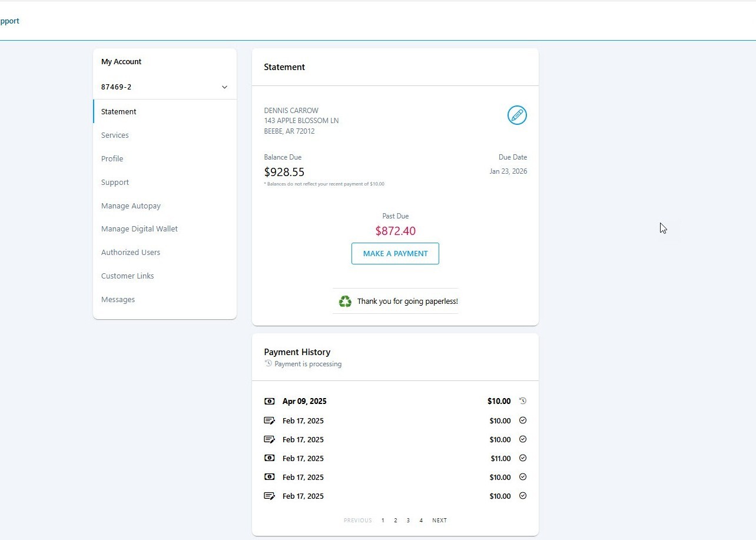Click the banknote icon on the $11.00 row

269,458
